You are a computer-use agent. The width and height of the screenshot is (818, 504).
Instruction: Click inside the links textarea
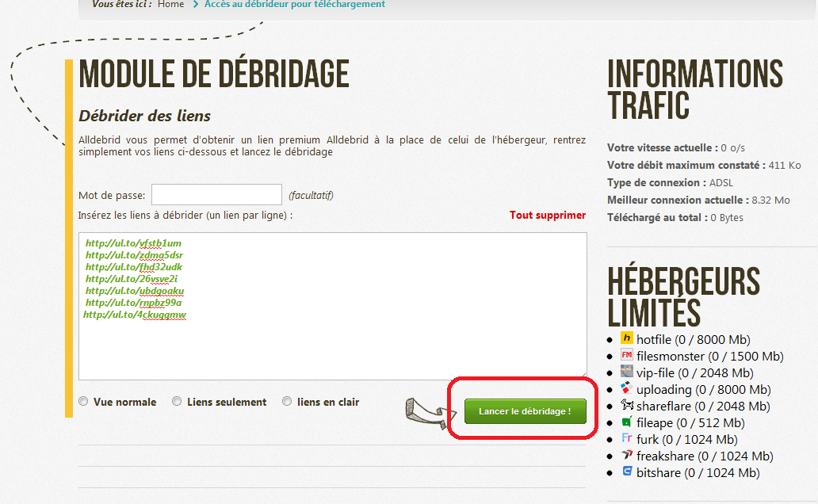pos(333,306)
